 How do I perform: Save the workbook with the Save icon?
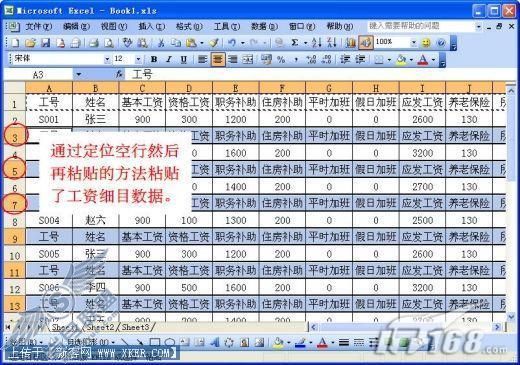tap(45, 43)
